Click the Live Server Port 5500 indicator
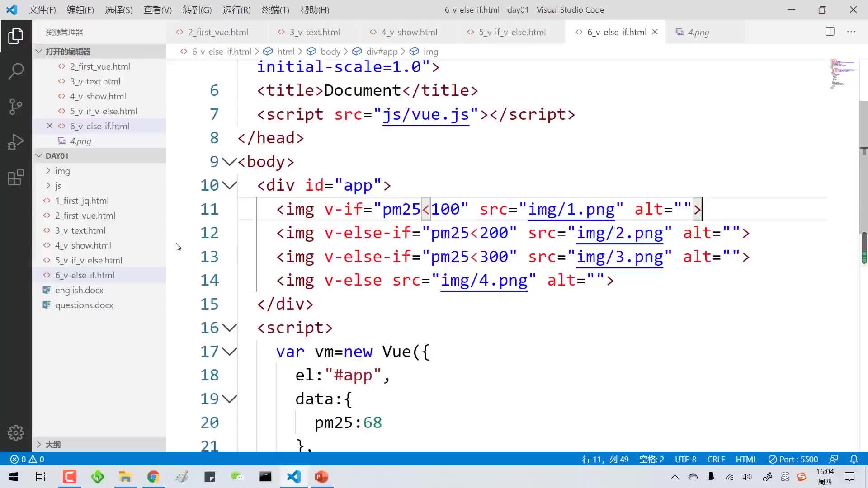 pyautogui.click(x=793, y=459)
